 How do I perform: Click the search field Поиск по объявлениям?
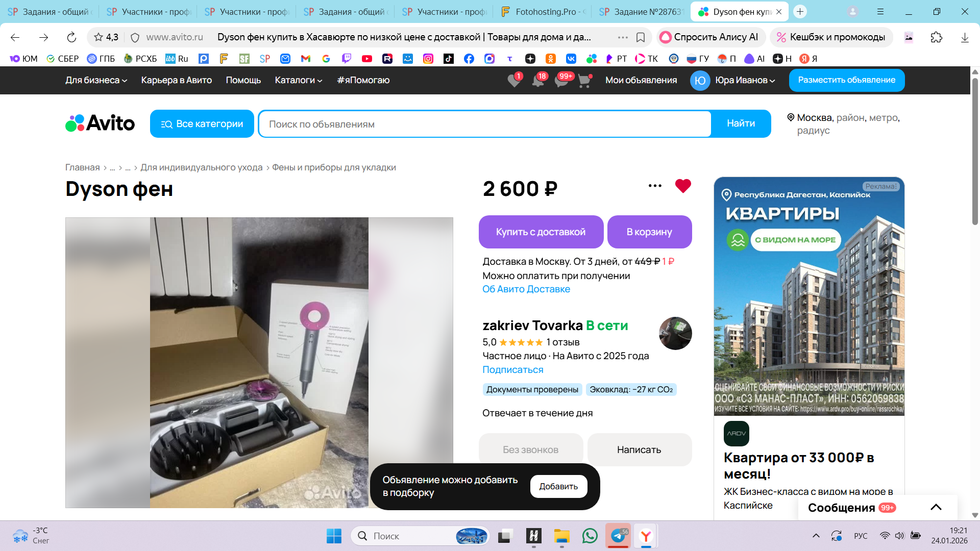[484, 124]
